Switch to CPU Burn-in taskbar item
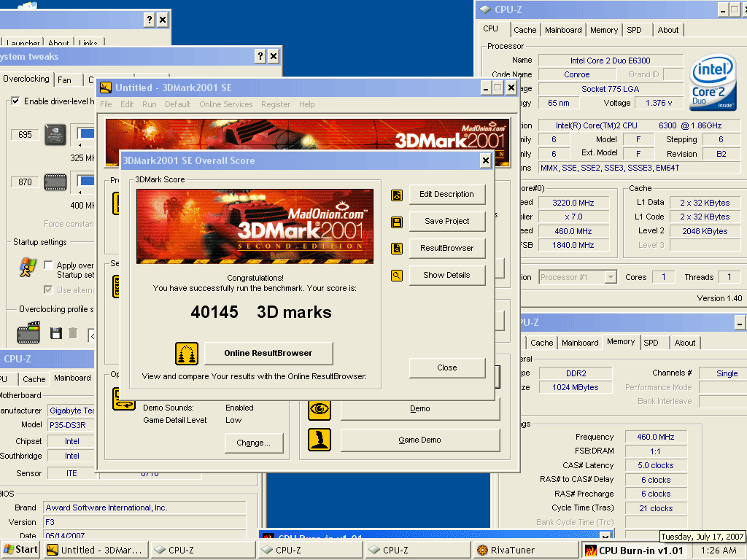The image size is (747, 560). 634,550
